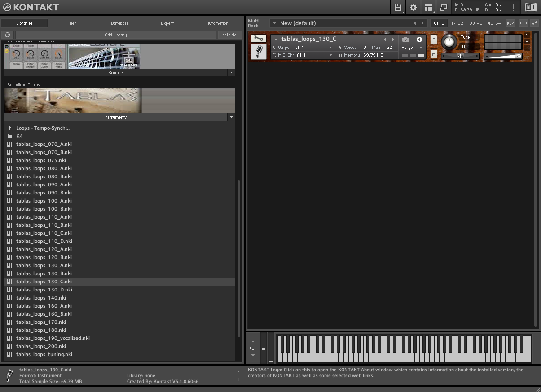Viewport: 541px width, 392px height.
Task: Select tablas_loops_tuning.nki
Action: point(120,354)
